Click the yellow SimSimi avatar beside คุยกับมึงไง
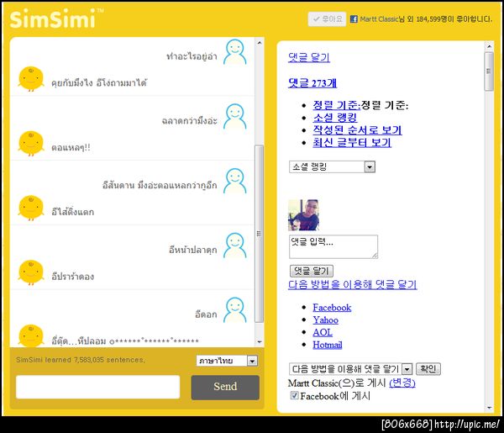 pos(31,79)
